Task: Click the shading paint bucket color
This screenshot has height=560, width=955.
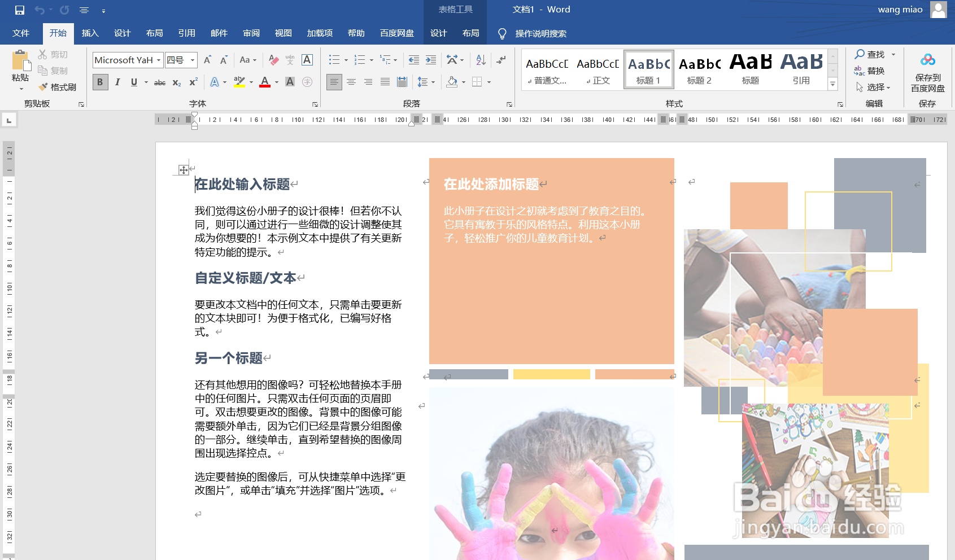Action: click(452, 82)
